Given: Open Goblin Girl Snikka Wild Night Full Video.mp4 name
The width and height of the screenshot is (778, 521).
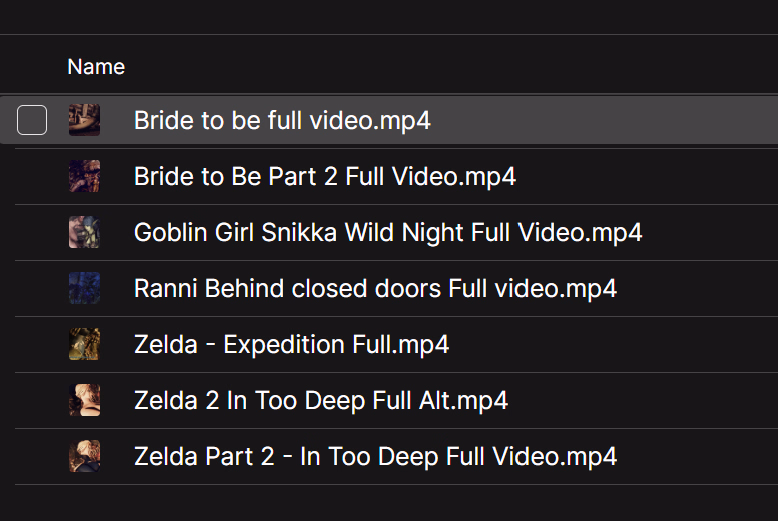Looking at the screenshot, I should 388,233.
